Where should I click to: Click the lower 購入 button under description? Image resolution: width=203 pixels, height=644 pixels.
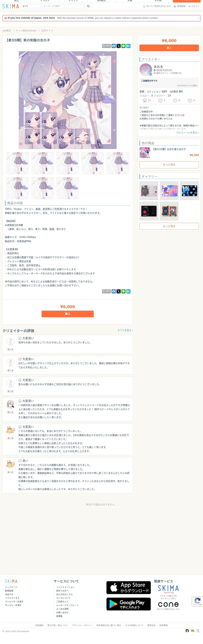pyautogui.click(x=68, y=314)
